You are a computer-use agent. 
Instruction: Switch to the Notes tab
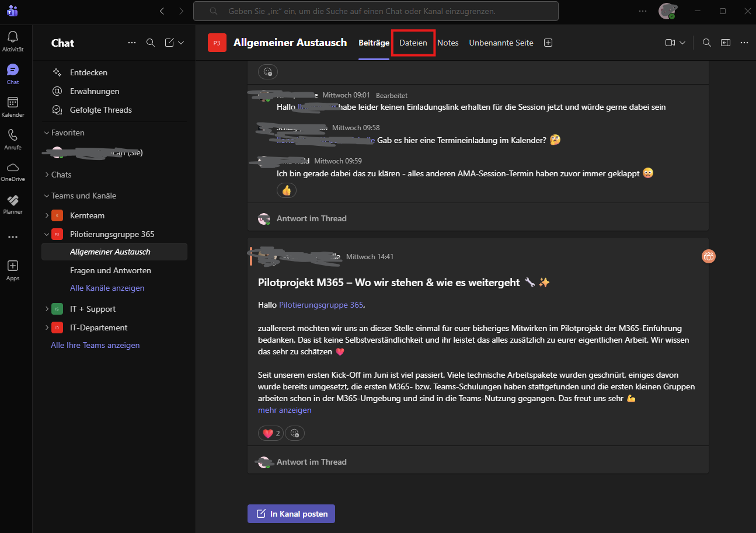[x=448, y=43]
